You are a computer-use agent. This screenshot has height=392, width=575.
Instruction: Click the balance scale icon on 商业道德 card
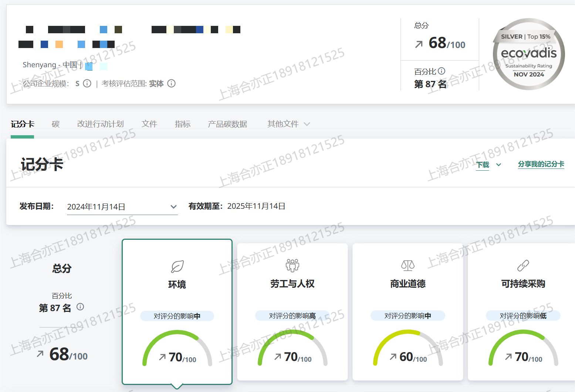pos(407,265)
